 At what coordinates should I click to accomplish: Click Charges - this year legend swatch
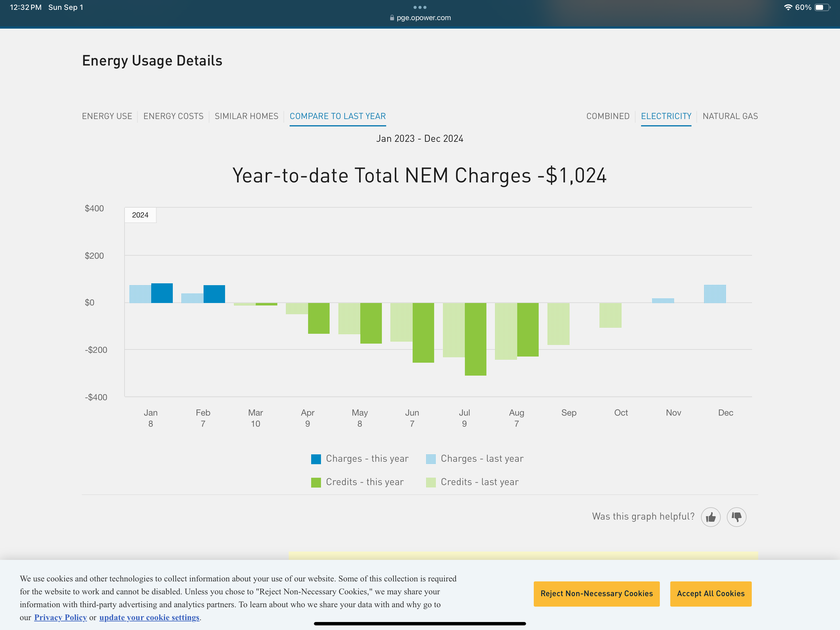click(x=316, y=459)
